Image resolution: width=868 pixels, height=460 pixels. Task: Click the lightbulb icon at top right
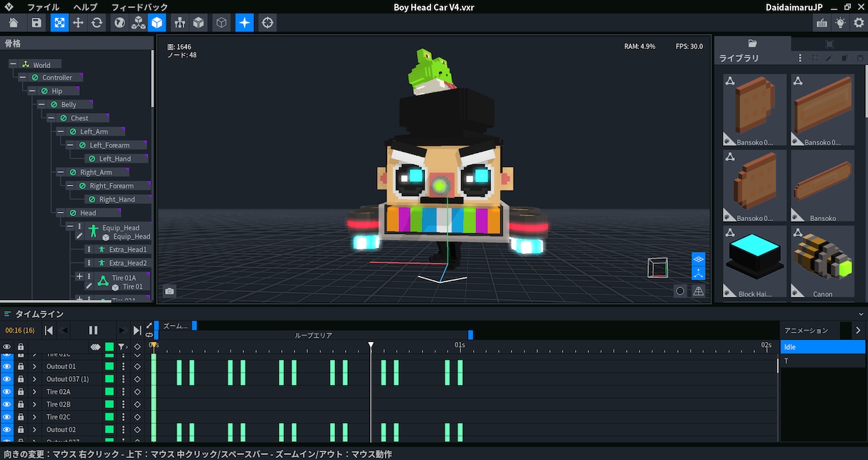coord(840,23)
